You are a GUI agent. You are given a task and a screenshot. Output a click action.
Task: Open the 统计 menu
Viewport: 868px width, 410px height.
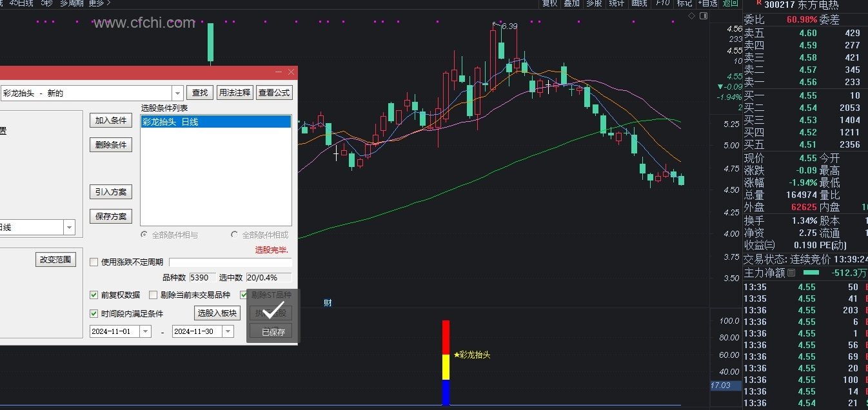616,3
